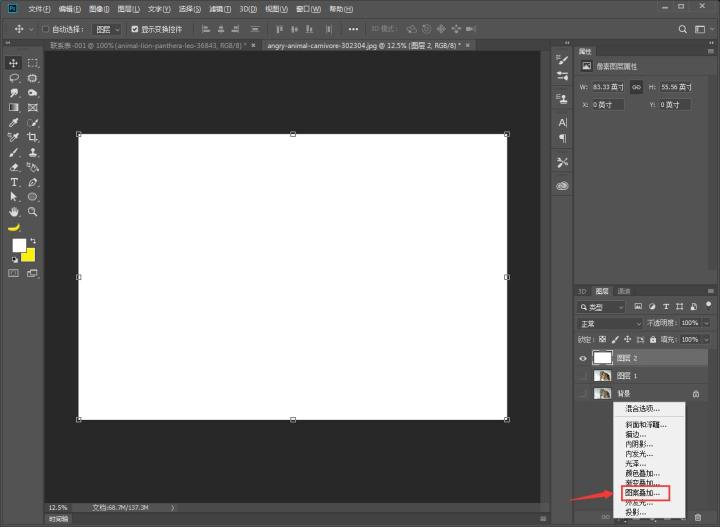The height and width of the screenshot is (527, 720).
Task: Open the blend mode 正常 dropdown
Action: pyautogui.click(x=610, y=324)
